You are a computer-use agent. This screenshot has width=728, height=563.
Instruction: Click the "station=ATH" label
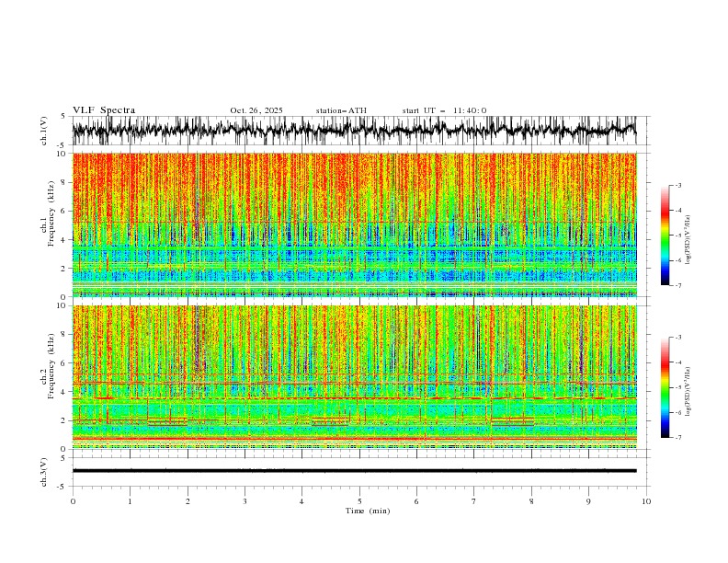click(341, 110)
